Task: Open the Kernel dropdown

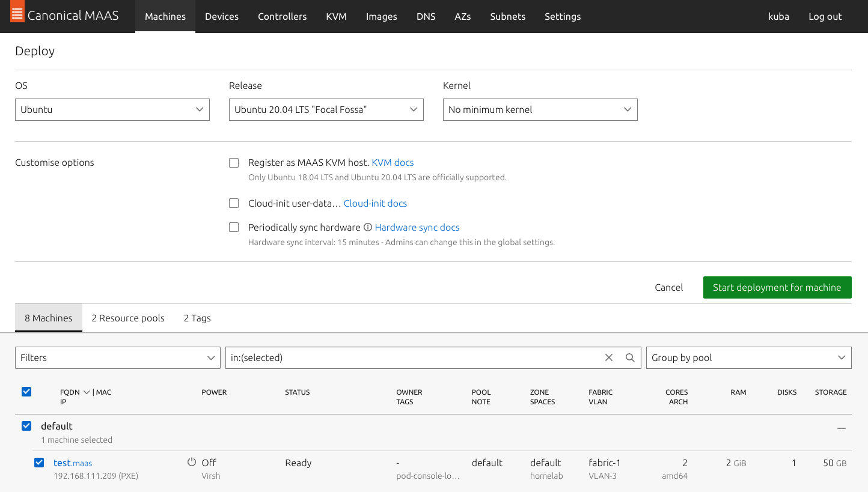Action: point(540,109)
